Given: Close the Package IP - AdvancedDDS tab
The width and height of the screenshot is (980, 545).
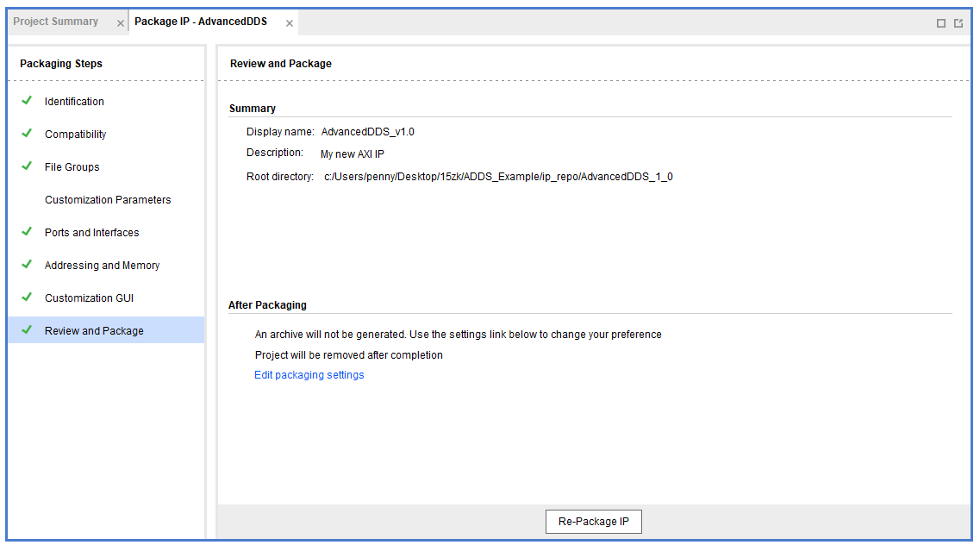Looking at the screenshot, I should (290, 23).
